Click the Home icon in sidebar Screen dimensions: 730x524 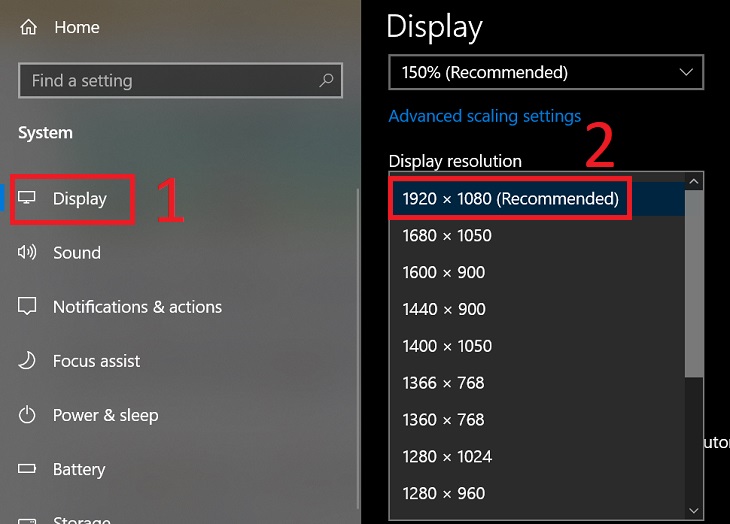pyautogui.click(x=28, y=27)
